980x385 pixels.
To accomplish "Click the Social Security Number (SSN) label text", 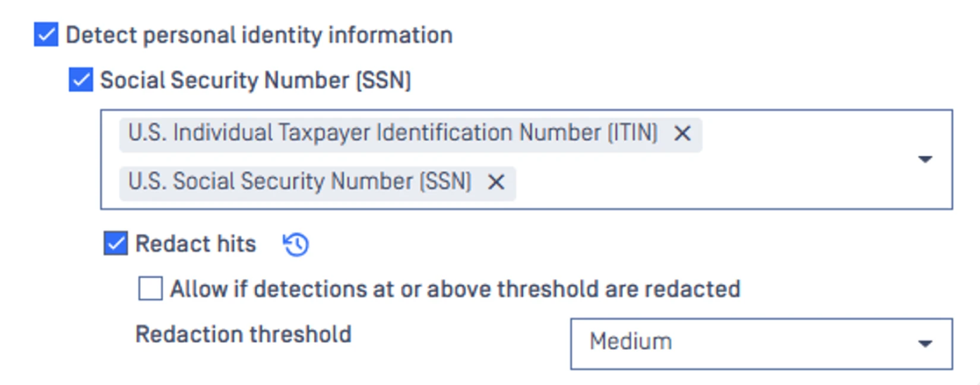I will (x=255, y=80).
